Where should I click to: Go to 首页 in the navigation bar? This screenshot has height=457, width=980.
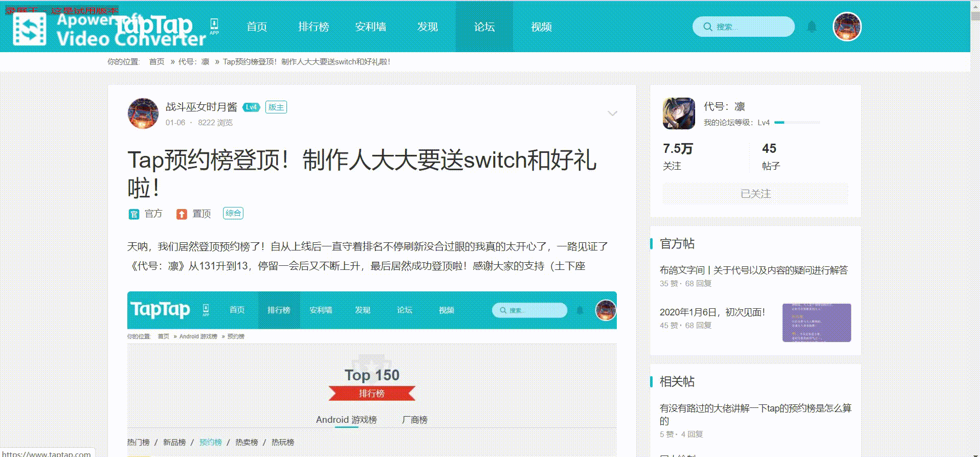coord(257,27)
